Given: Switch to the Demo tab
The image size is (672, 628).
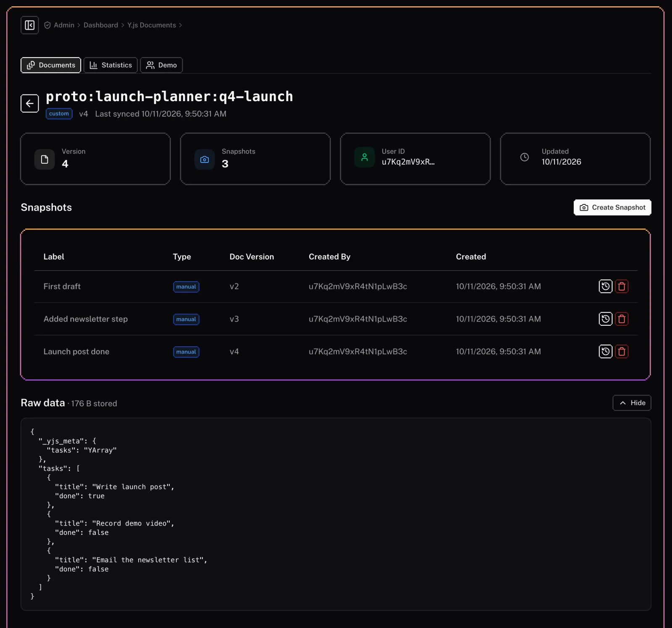Looking at the screenshot, I should pyautogui.click(x=161, y=65).
